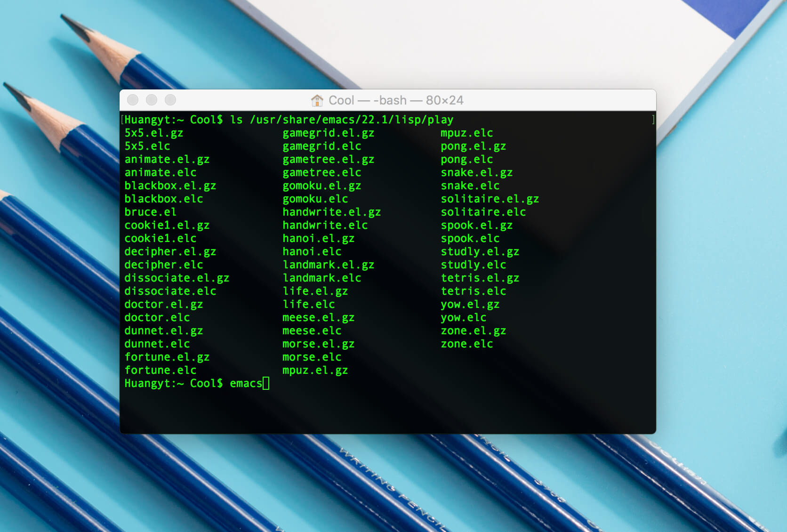Click the file name '5x5.el.gz'
787x532 pixels.
[154, 133]
